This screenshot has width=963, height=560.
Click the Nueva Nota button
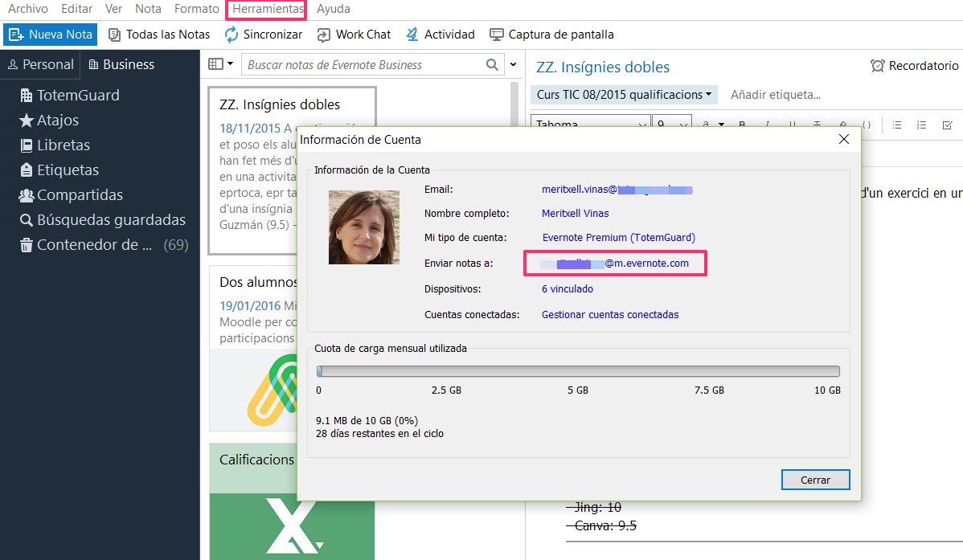pyautogui.click(x=51, y=35)
